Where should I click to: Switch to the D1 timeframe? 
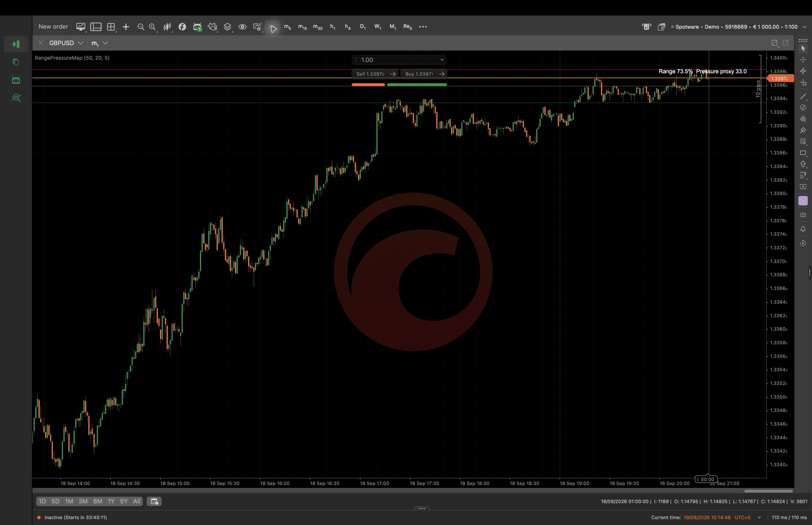(x=363, y=27)
